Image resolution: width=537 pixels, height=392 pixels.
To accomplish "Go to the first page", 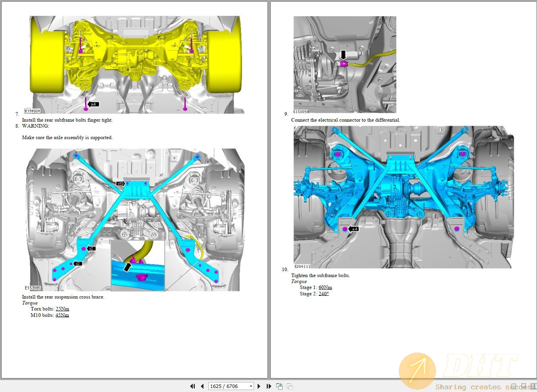I will [193, 386].
